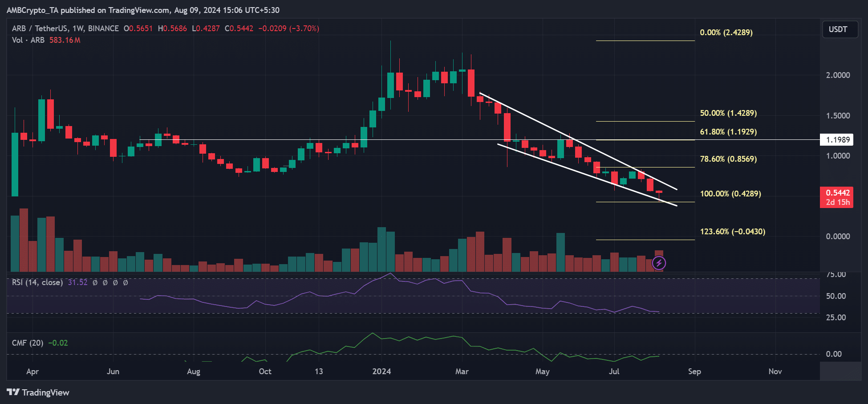Click the 1.1989 horizontal line price tag
Viewport: 868px width, 404px height.
[837, 140]
